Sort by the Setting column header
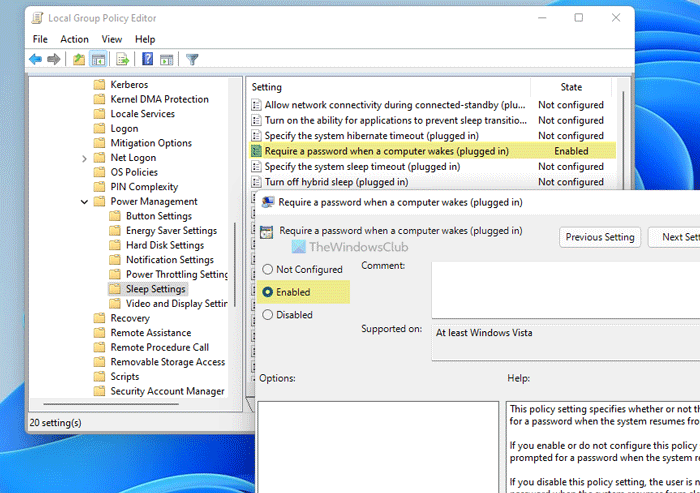Image resolution: width=700 pixels, height=493 pixels. pos(388,87)
